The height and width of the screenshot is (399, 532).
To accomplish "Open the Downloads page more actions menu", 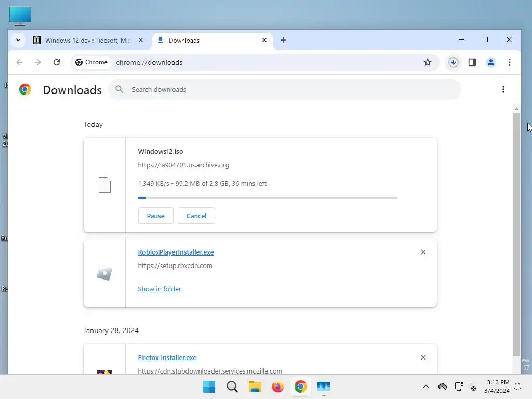I will [503, 89].
